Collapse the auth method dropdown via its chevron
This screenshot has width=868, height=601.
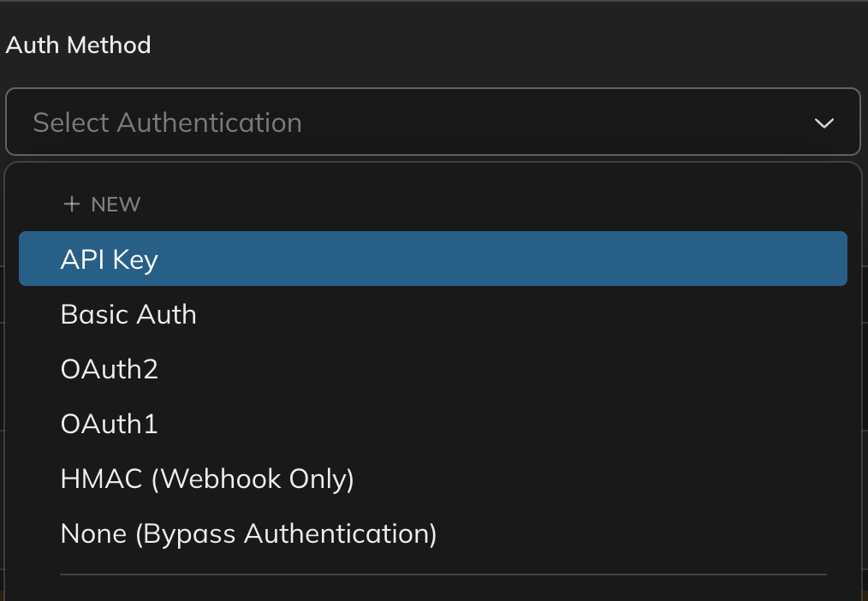coord(824,123)
